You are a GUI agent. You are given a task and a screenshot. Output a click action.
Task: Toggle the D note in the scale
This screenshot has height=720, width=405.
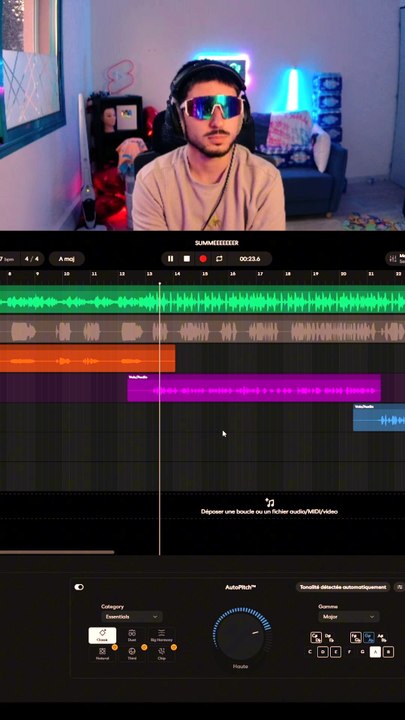[323, 652]
